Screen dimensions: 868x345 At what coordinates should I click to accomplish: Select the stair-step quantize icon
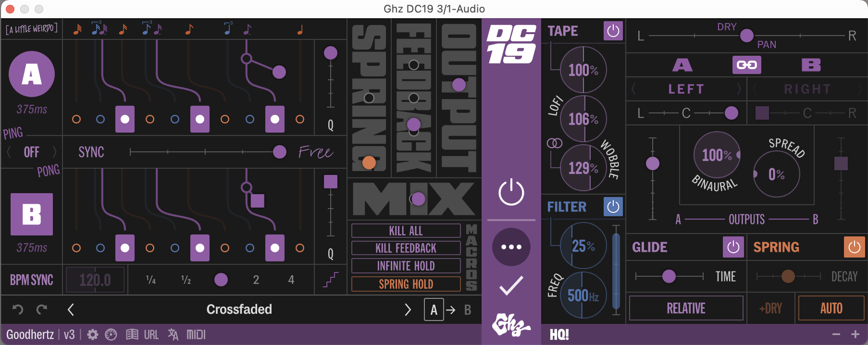331,280
